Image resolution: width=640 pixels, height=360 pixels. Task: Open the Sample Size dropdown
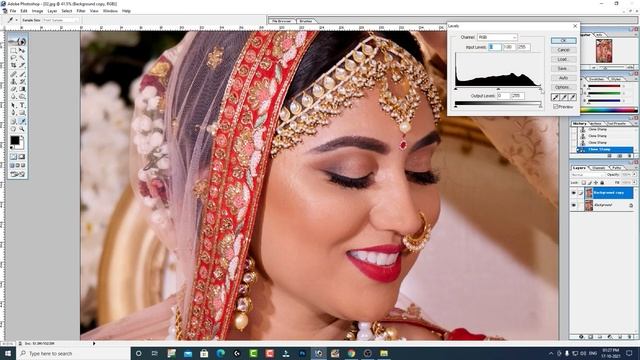click(61, 20)
